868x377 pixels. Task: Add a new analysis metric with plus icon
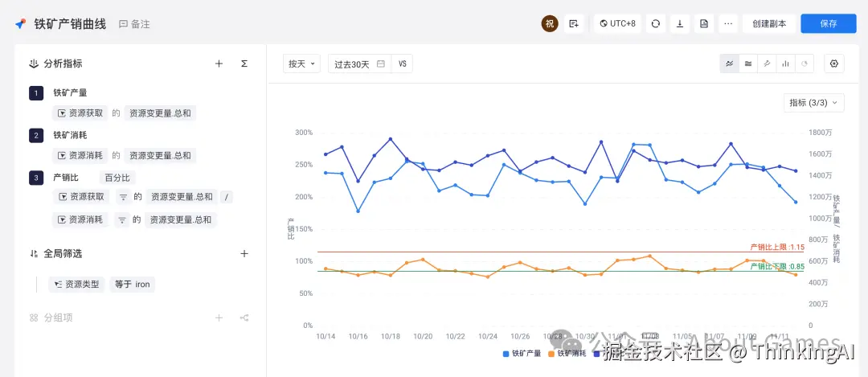click(x=219, y=64)
